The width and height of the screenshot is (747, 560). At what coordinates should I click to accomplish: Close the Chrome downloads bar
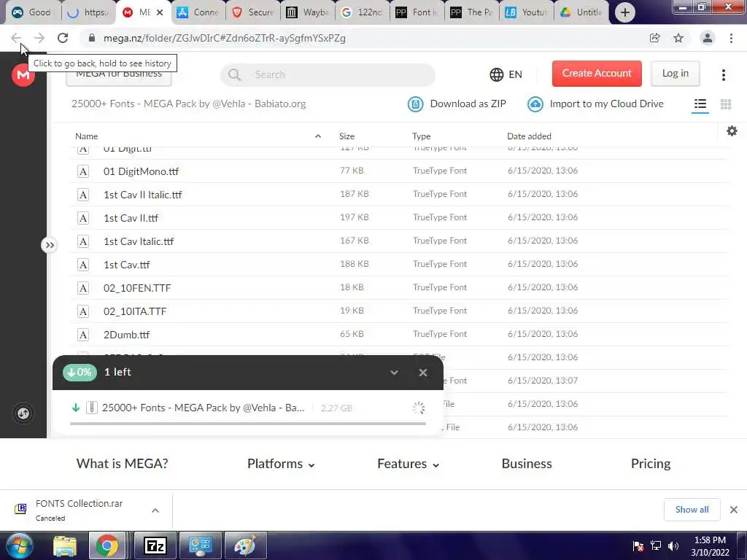[x=734, y=510]
